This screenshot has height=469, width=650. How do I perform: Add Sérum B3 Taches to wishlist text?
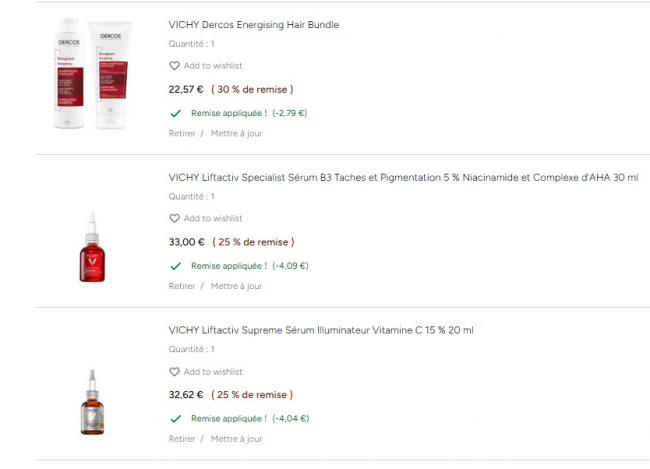point(213,218)
